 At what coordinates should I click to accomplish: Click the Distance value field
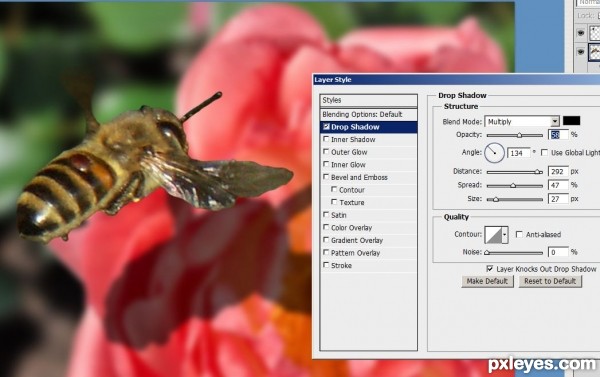click(x=558, y=171)
